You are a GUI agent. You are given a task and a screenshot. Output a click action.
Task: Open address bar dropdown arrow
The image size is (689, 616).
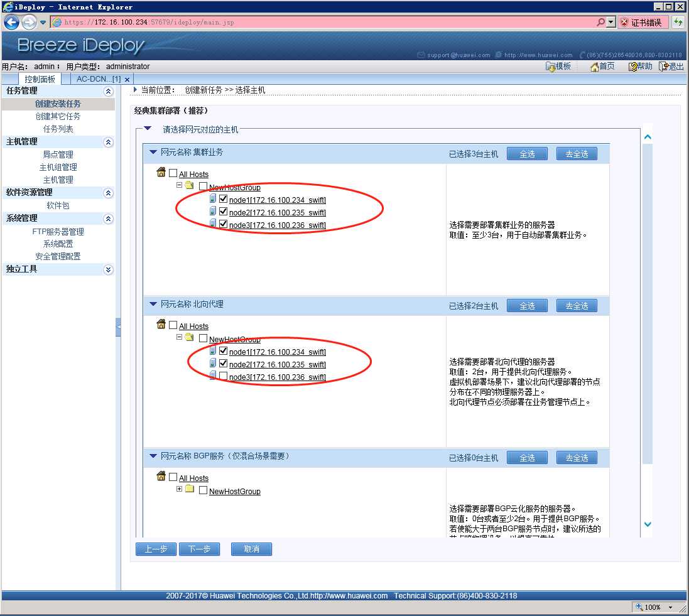(610, 22)
